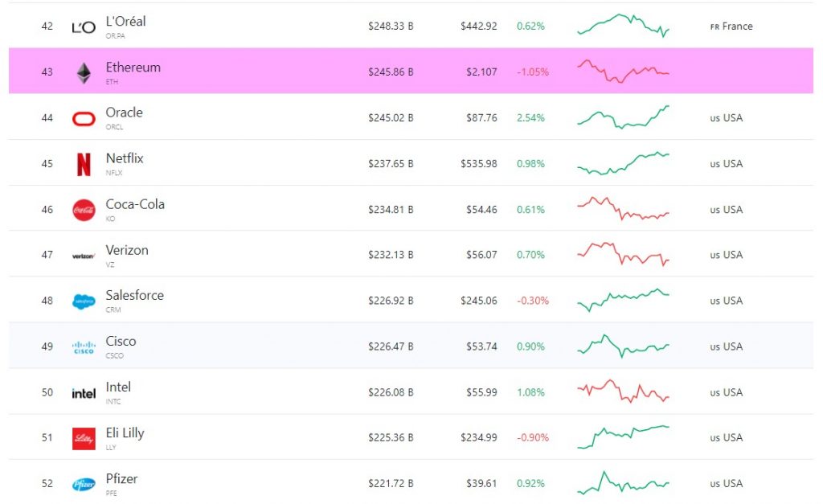The image size is (823, 504).
Task: Click the Oracle red oval logo
Action: tap(84, 119)
